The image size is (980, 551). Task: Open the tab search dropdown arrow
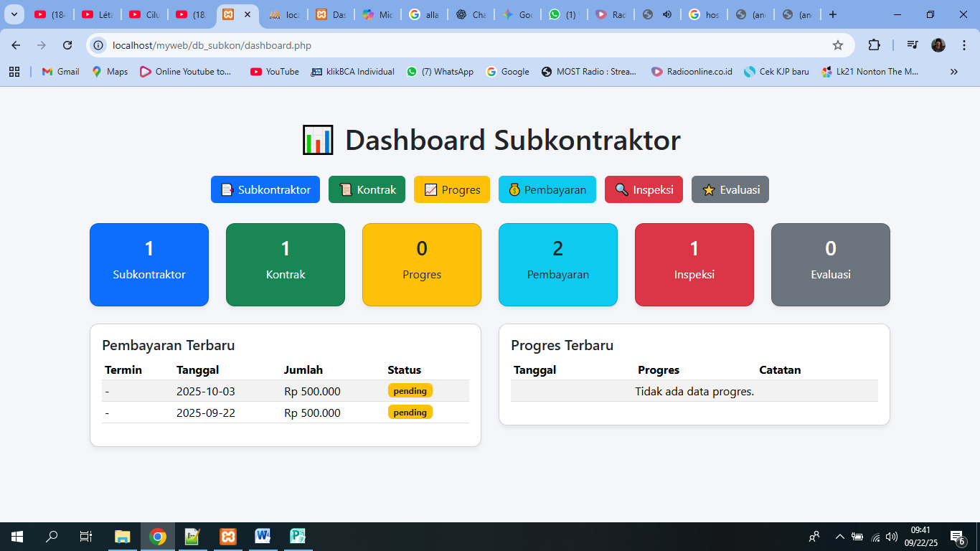click(14, 14)
